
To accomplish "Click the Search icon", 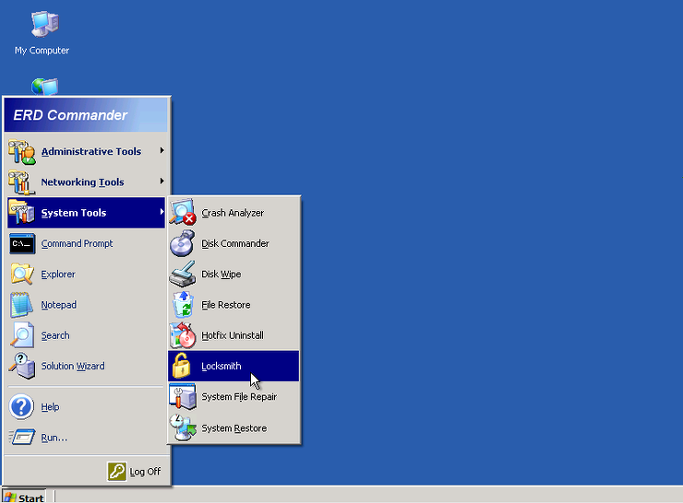I will [22, 335].
